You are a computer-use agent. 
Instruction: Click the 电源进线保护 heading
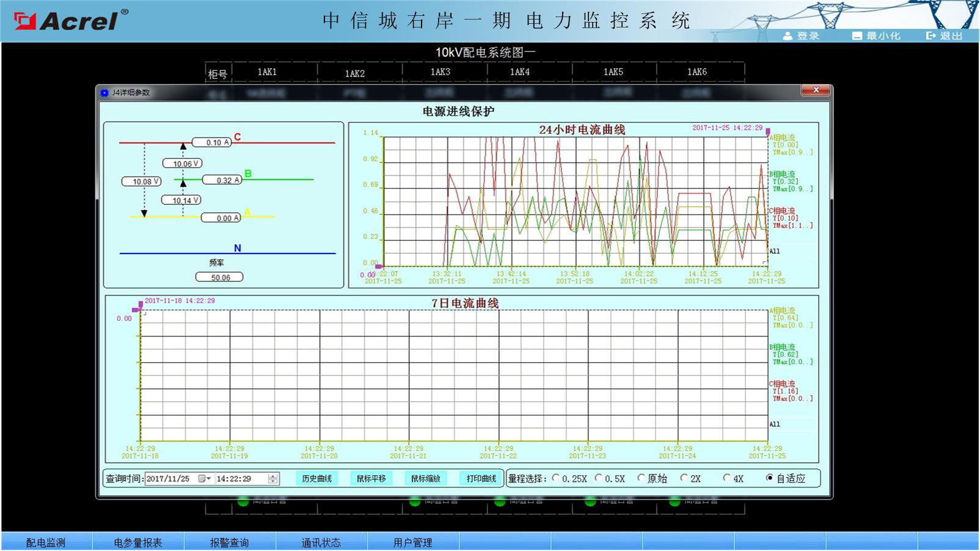459,111
